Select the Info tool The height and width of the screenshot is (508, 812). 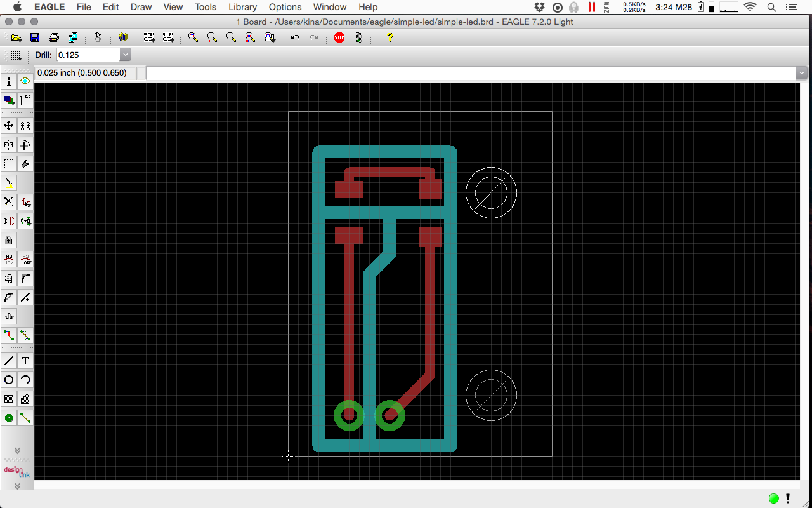9,81
